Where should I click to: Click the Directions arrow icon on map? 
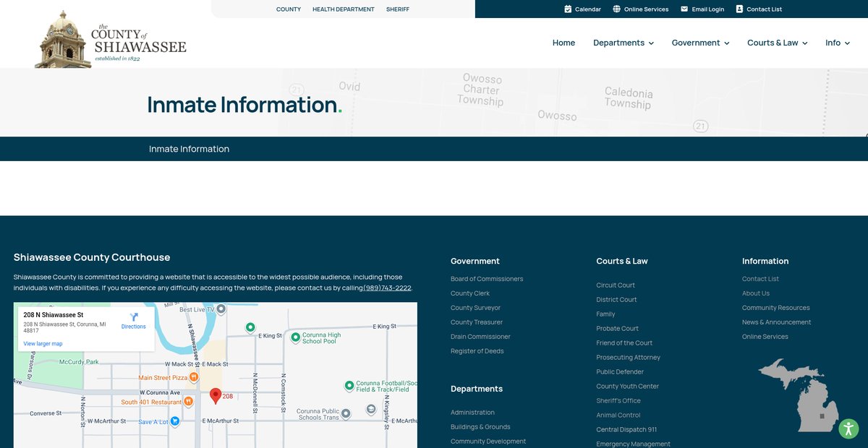[x=133, y=316]
